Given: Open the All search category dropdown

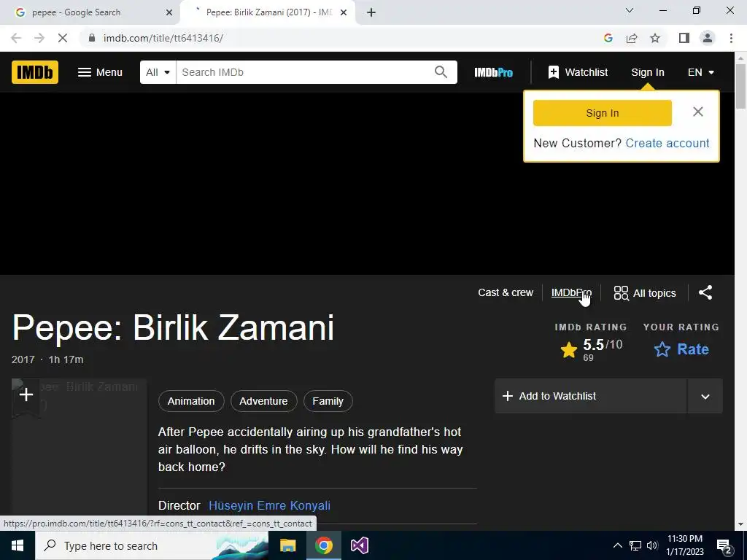Looking at the screenshot, I should [x=158, y=72].
